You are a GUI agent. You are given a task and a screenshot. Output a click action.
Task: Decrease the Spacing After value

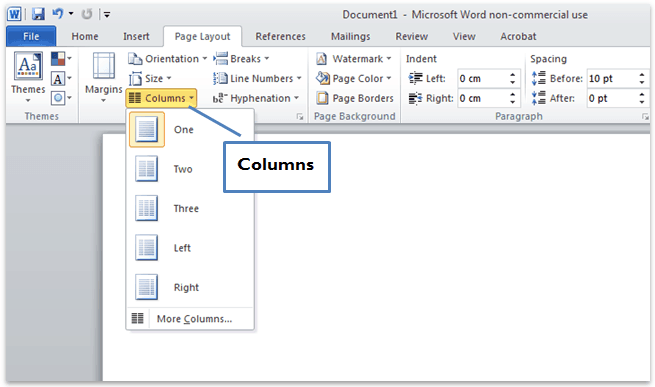pos(642,102)
